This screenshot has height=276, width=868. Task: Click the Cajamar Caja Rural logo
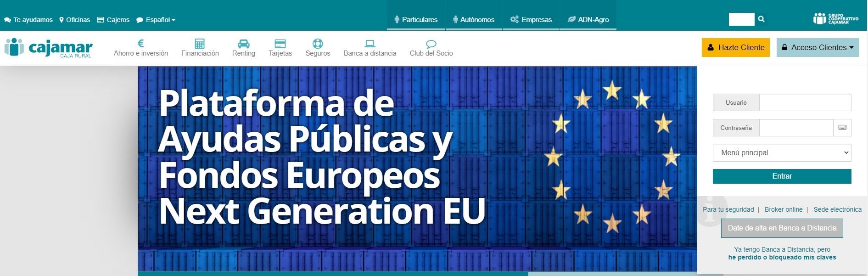(49, 48)
